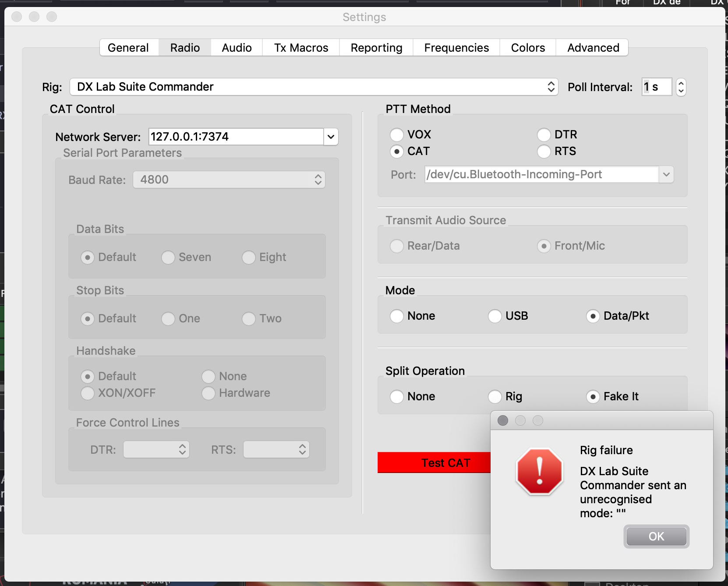728x586 pixels.
Task: Switch to the Audio tab
Action: pyautogui.click(x=237, y=48)
